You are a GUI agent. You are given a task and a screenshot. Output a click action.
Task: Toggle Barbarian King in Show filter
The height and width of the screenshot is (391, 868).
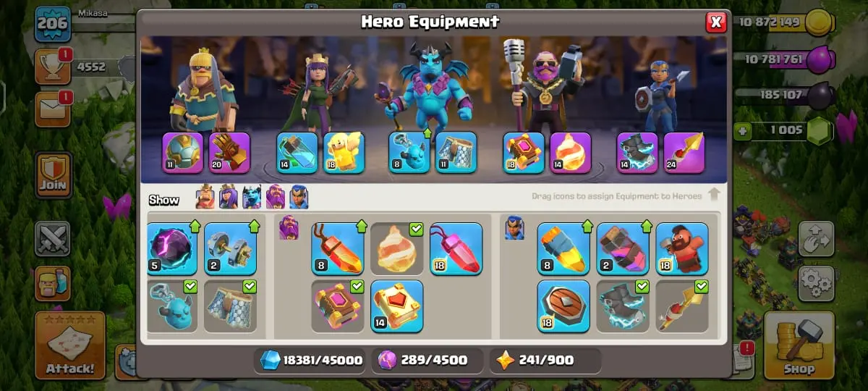(x=205, y=197)
